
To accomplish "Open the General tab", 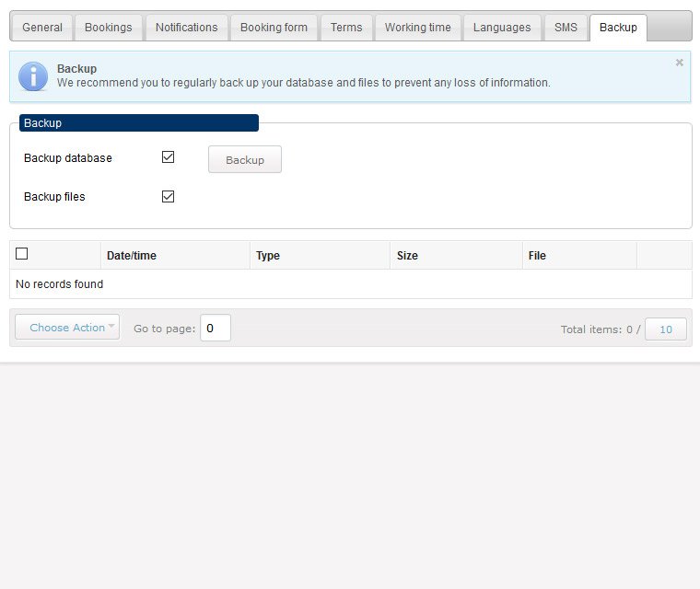I will 42,28.
